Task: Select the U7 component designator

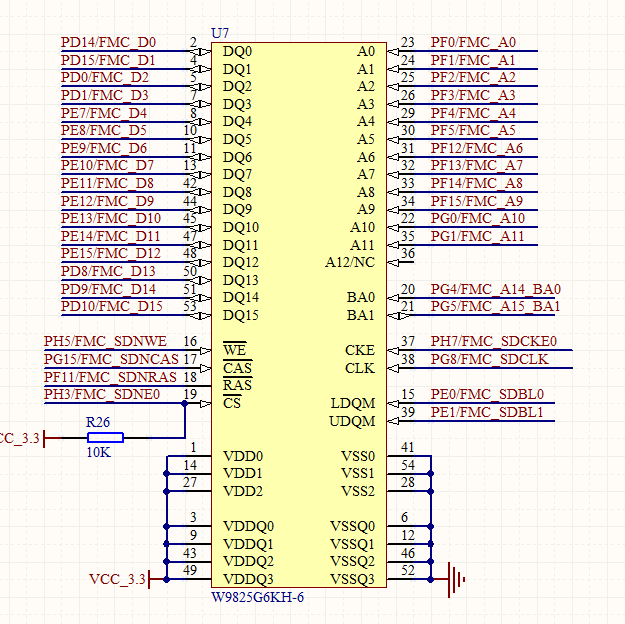Action: (x=220, y=33)
